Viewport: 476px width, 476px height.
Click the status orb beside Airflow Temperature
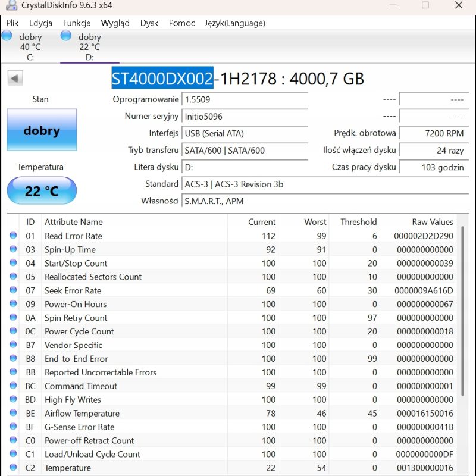pyautogui.click(x=13, y=414)
